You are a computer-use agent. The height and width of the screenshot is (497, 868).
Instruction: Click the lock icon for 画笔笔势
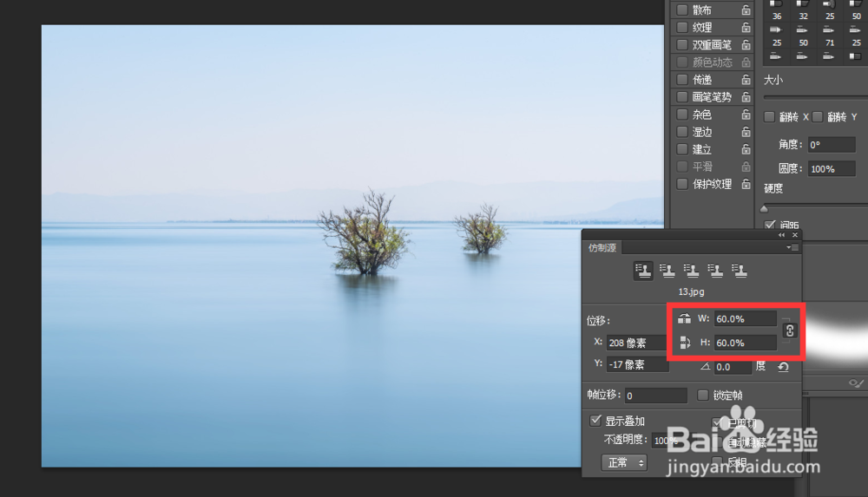(746, 97)
